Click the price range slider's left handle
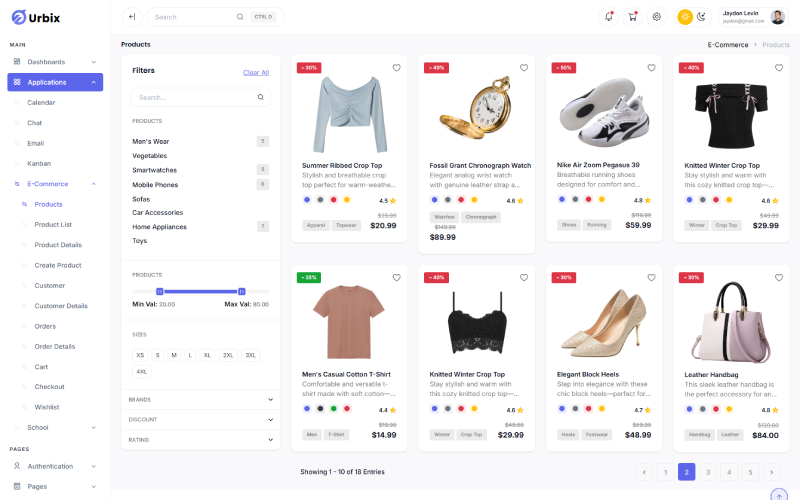Screen dimensions: 800x500 click(159, 290)
